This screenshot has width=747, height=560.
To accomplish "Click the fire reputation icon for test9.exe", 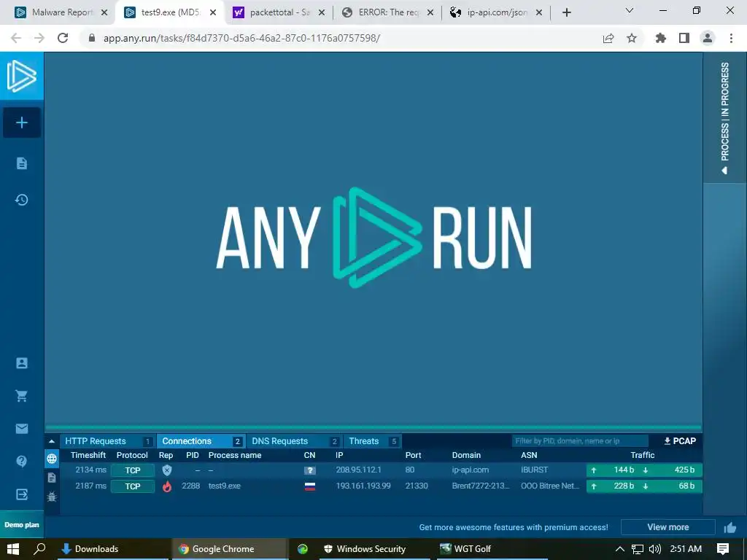I will pos(167,486).
